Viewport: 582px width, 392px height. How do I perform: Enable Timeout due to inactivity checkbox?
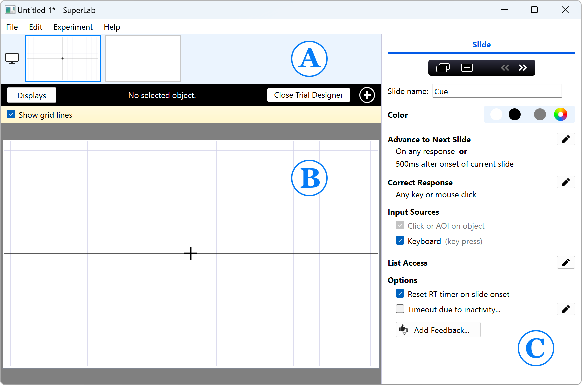(400, 309)
